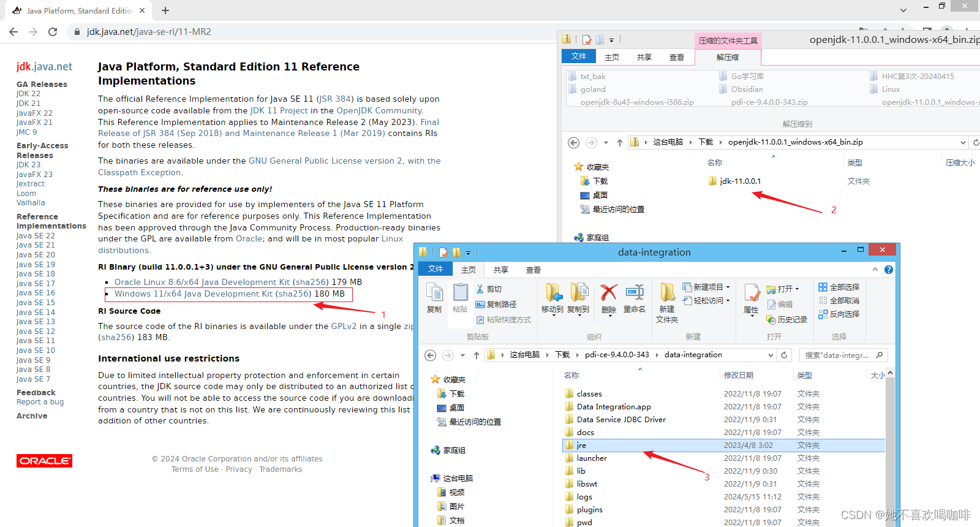Click Invert selection (反向选择) in ribbon

839,314
